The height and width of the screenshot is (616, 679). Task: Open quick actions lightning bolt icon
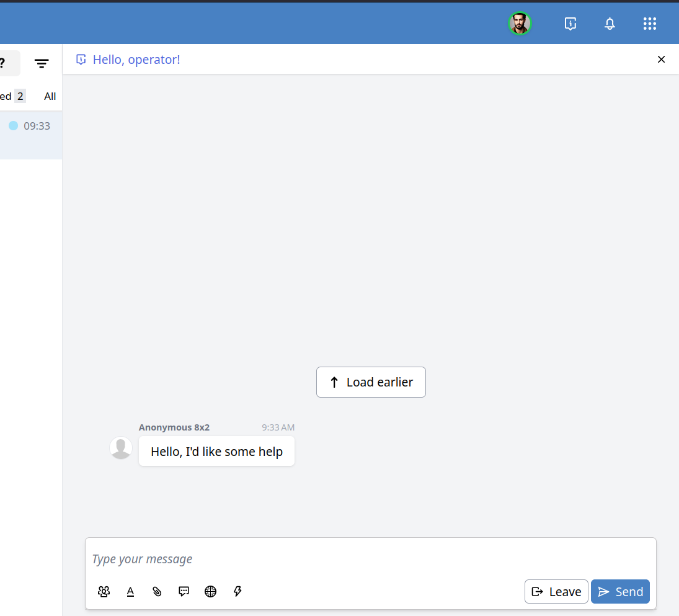point(237,592)
